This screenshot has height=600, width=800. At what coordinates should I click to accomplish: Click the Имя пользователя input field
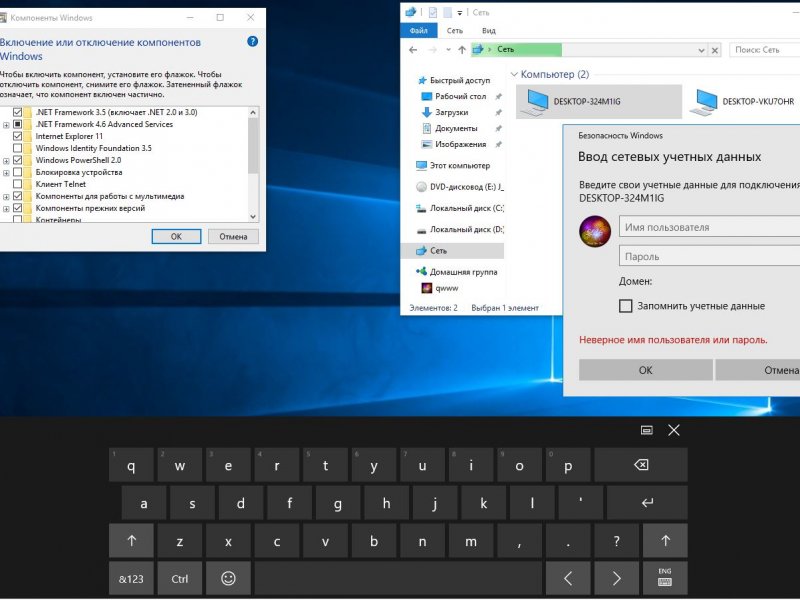click(x=710, y=227)
